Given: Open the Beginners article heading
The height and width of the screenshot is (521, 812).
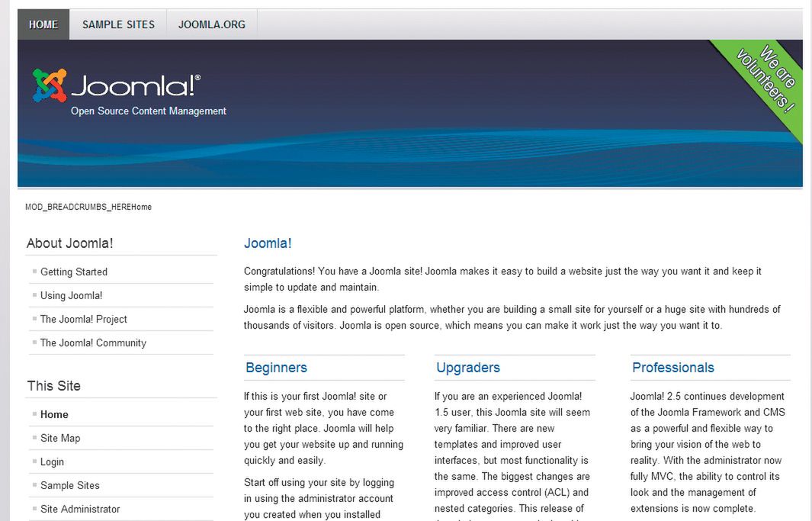Looking at the screenshot, I should click(276, 368).
